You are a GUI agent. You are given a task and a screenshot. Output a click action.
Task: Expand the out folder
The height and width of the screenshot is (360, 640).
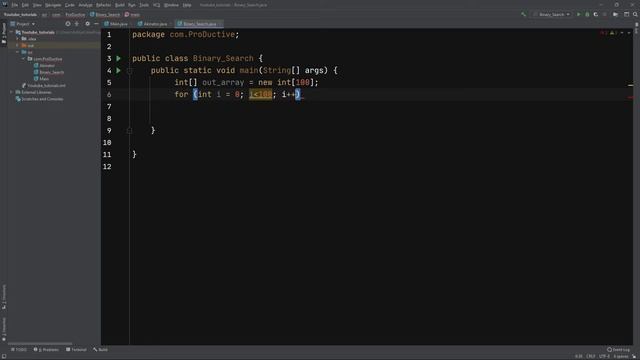click(x=18, y=45)
